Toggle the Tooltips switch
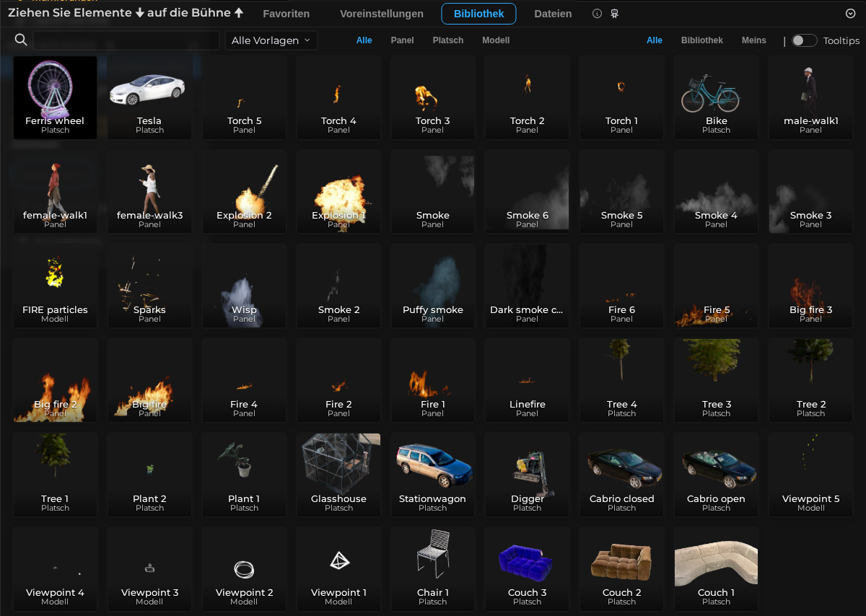Viewport: 866px width, 616px height. pos(805,40)
